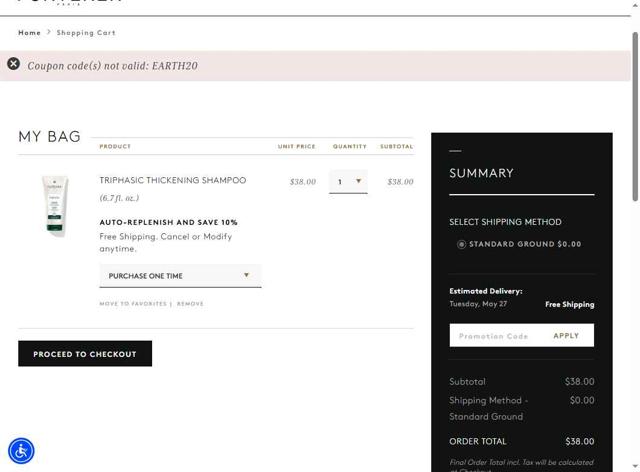
Task: Remove the shampoo from the bag
Action: (190, 304)
